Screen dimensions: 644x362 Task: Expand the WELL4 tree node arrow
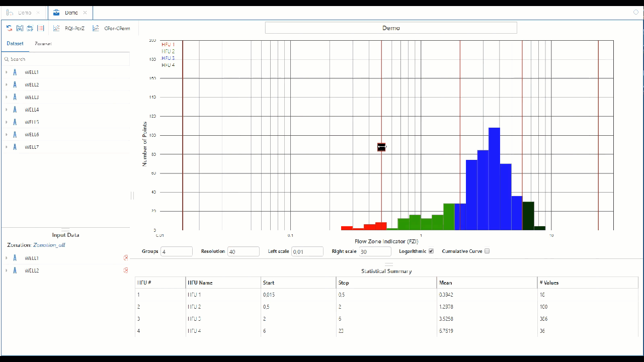[7, 110]
